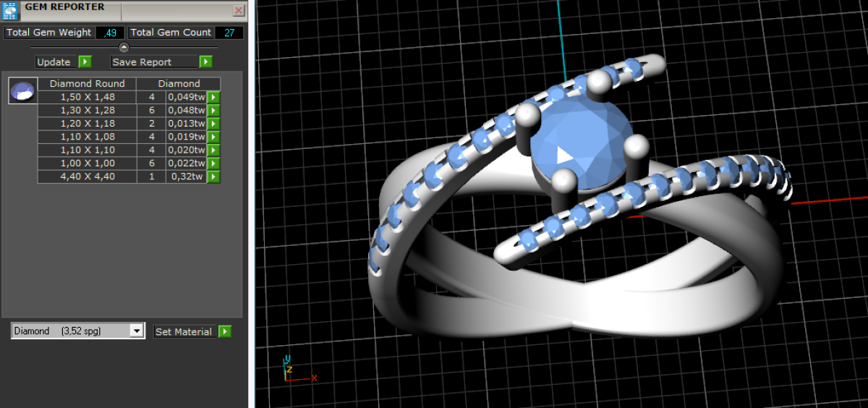Viewport: 868px width, 408px height.
Task: Click the Gem Reporter icon in the title bar
Action: pyautogui.click(x=10, y=10)
